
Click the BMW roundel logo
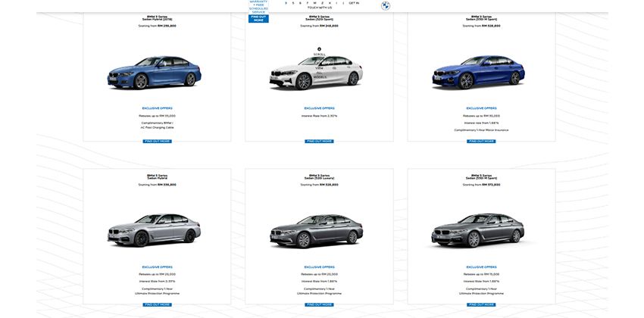(385, 6)
